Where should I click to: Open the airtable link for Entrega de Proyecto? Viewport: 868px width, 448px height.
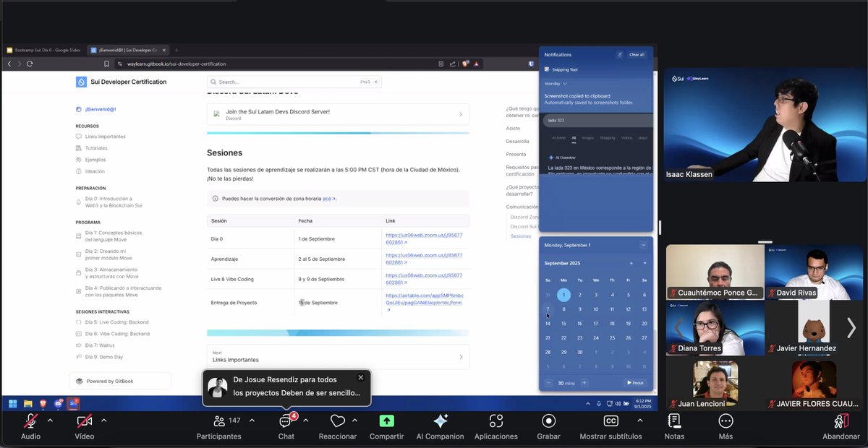point(424,302)
